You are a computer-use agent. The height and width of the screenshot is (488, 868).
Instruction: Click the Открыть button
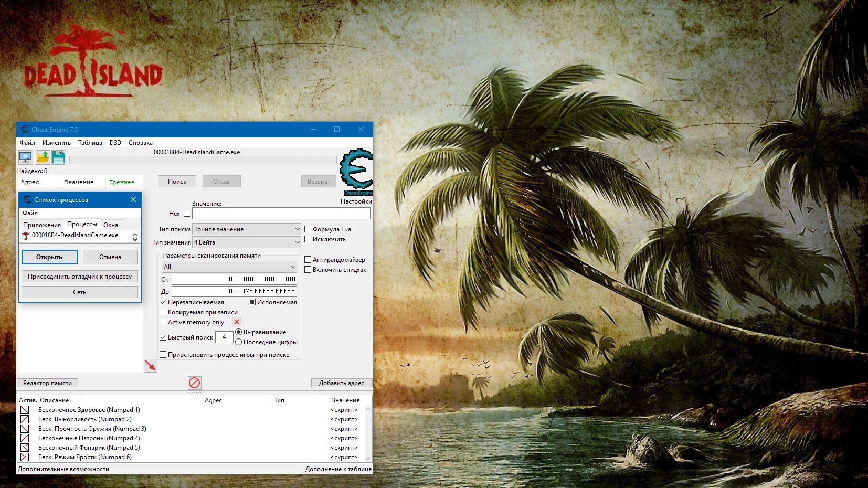(49, 257)
